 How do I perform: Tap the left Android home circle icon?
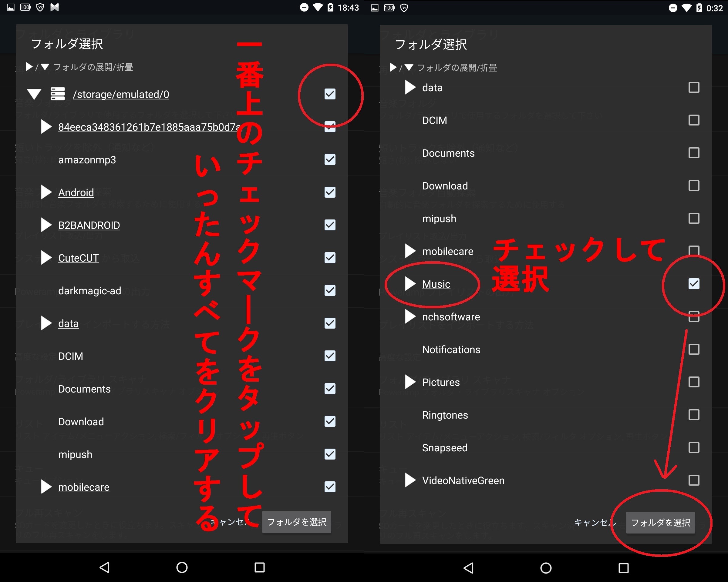pyautogui.click(x=182, y=567)
